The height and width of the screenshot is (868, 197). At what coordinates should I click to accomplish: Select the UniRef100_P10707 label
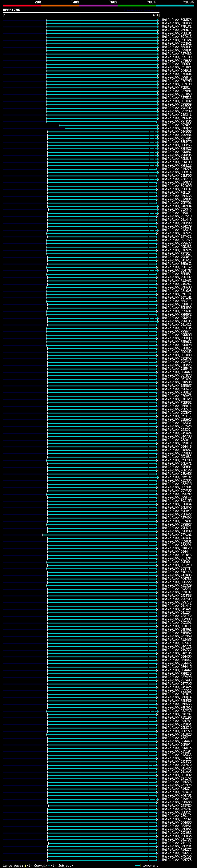pyautogui.click(x=176, y=714)
